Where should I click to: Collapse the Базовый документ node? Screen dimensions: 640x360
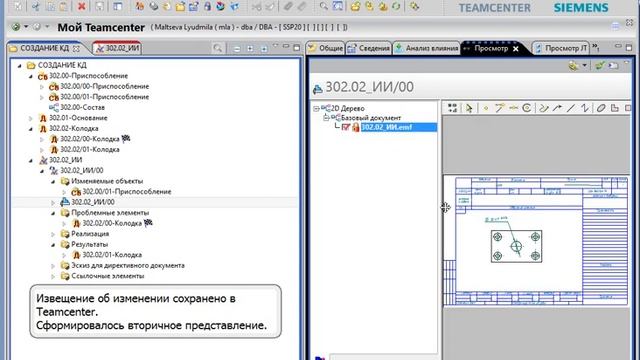326,118
